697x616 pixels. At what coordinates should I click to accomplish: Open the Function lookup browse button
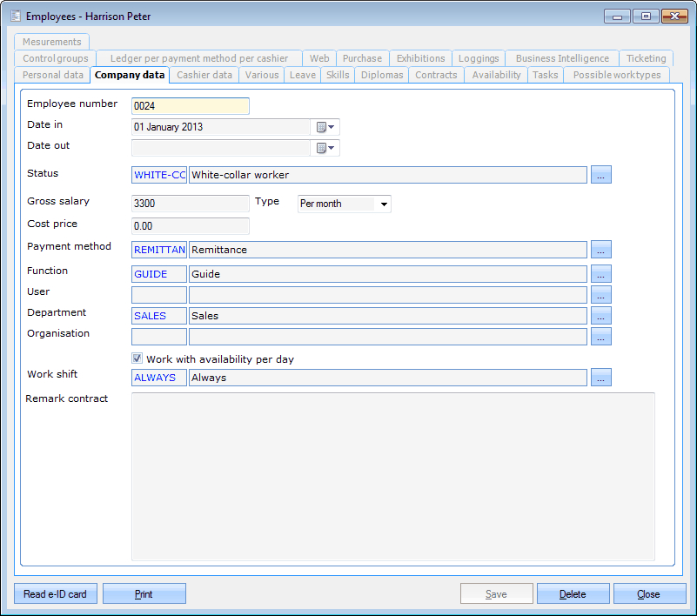[x=601, y=274]
